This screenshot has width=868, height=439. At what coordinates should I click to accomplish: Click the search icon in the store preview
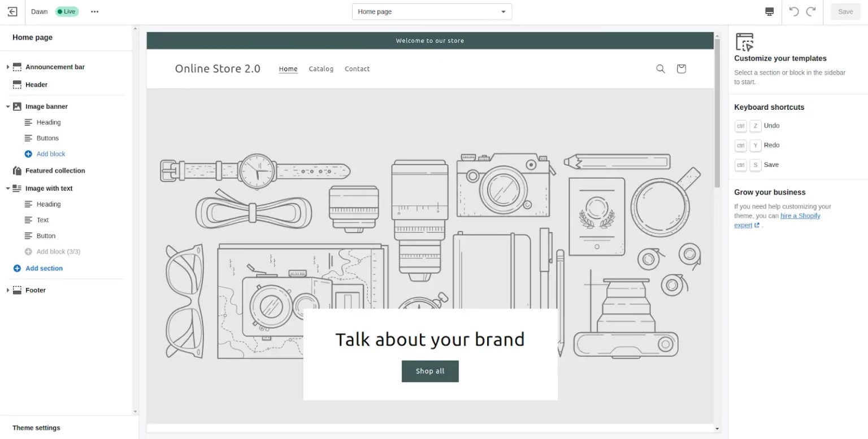tap(660, 68)
